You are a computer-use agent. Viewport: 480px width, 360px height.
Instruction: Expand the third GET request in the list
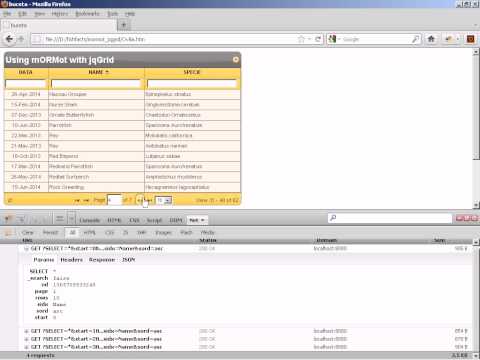(x=26, y=339)
